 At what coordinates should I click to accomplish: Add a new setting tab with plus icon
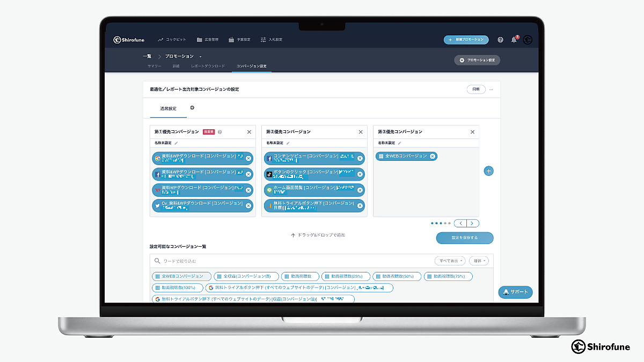coord(192,108)
